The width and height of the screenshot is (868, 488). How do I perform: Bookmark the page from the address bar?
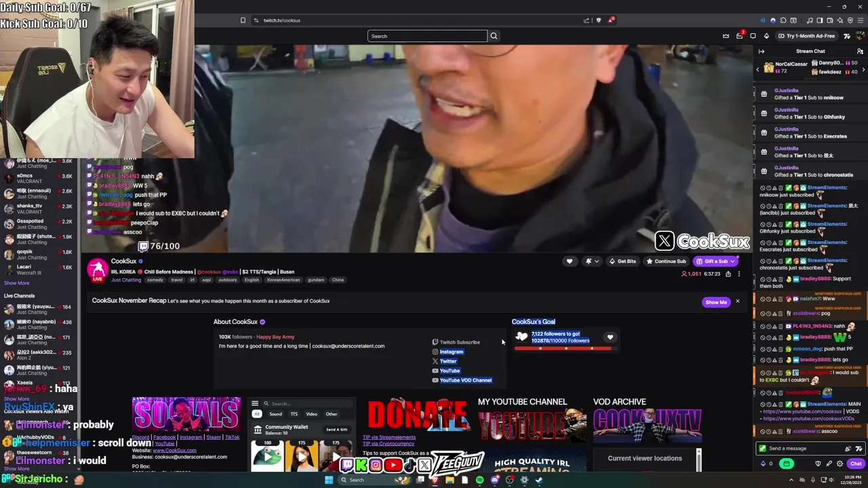[x=243, y=20]
